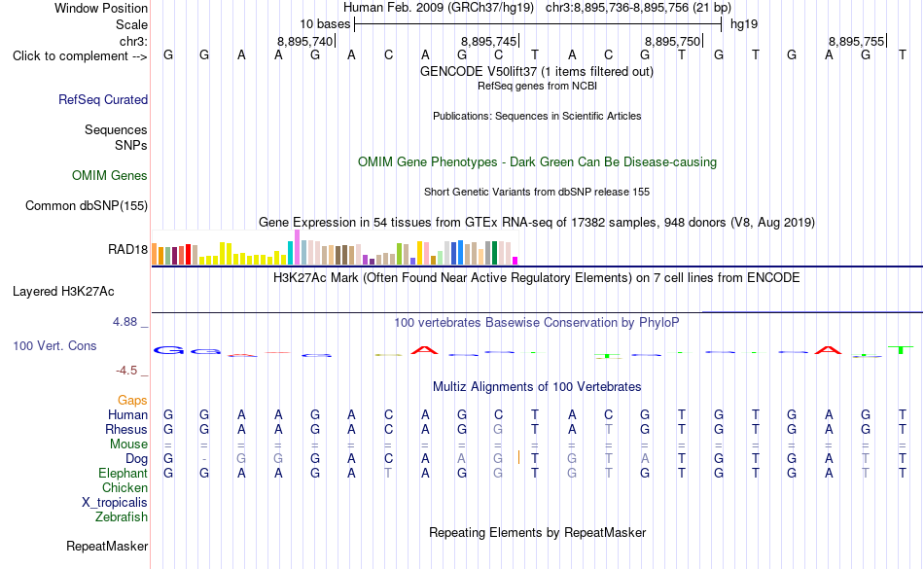Click the 'Human Feb. 2009 (GRCh37/hg19)' title

pos(439,8)
